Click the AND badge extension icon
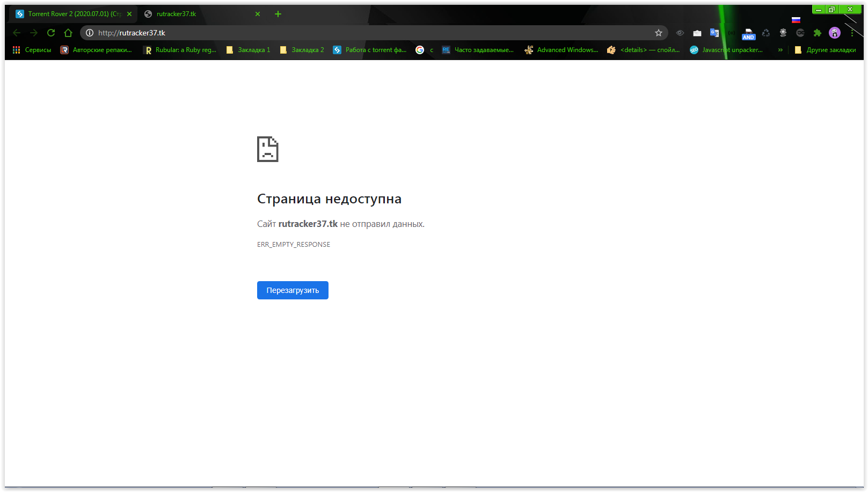 (748, 34)
